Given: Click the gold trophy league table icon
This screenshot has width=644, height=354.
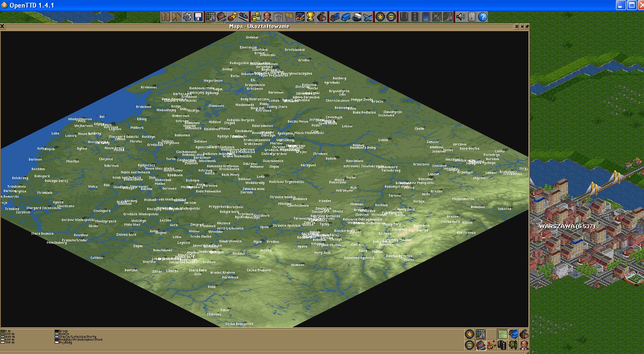Looking at the screenshot, I should pyautogui.click(x=310, y=17).
